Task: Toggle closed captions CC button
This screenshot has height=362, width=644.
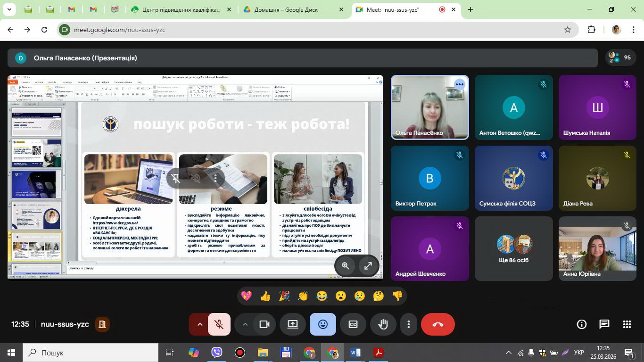Action: 353,324
